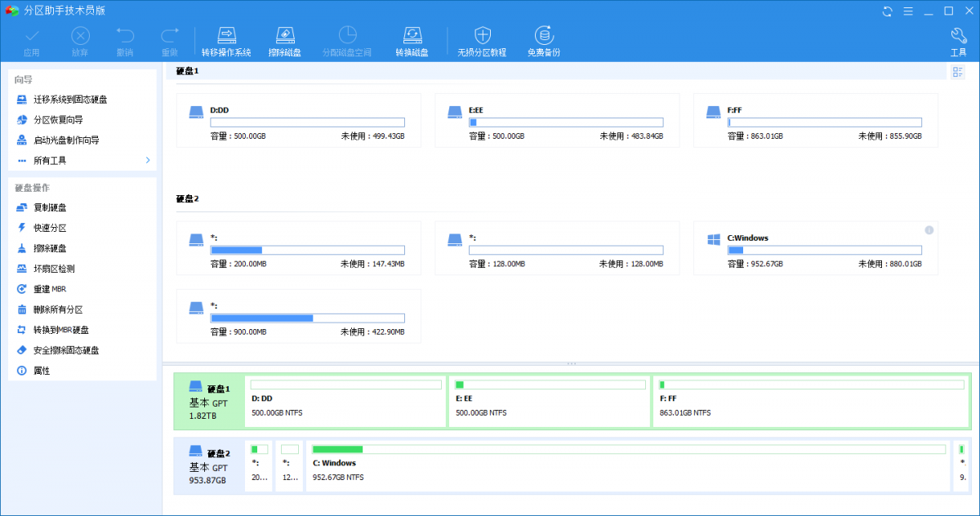The image size is (980, 516).
Task: Select the Migrate OS (转移操作系统) toolbar icon
Action: 226,39
